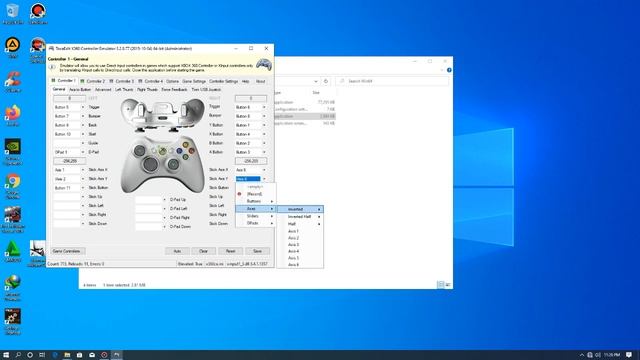Open Microsoft Edge from the taskbar
Viewport: 640px width, 360px height.
click(x=55, y=355)
